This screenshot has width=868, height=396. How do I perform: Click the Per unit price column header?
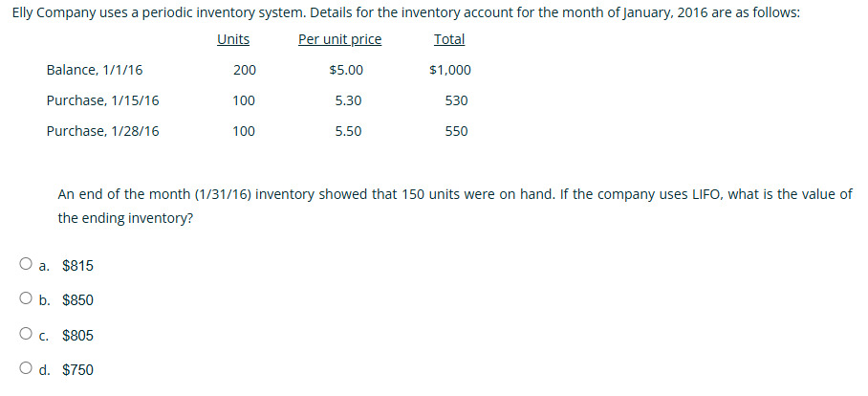[x=340, y=40]
